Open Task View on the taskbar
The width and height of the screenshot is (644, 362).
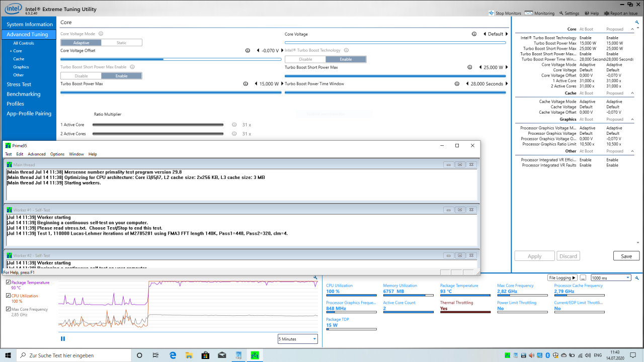[x=156, y=355]
